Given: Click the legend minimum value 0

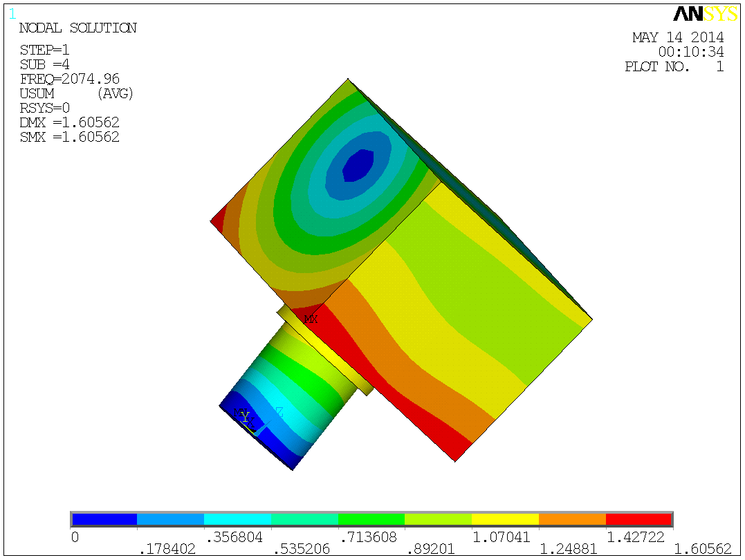Looking at the screenshot, I should point(75,537).
